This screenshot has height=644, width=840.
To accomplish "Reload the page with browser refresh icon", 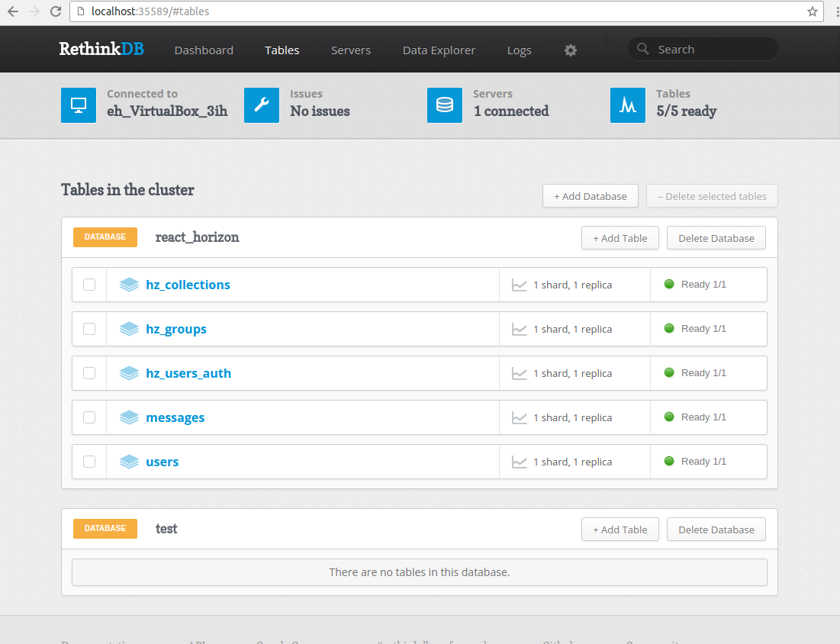I will tap(56, 11).
